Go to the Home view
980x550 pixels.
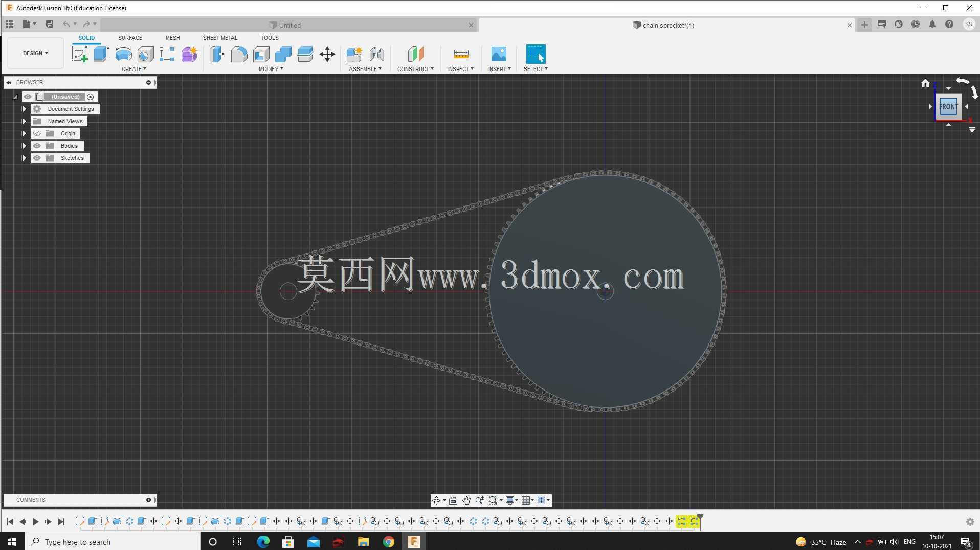point(925,83)
